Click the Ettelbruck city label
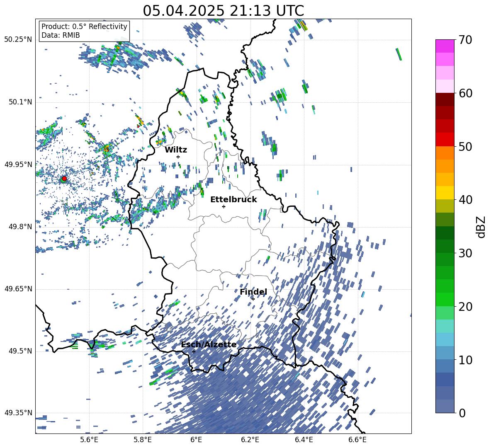The image size is (491, 448). tap(233, 200)
